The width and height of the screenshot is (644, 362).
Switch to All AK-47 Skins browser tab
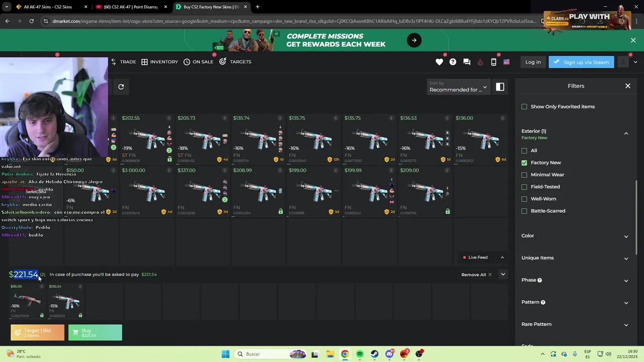tap(50, 7)
